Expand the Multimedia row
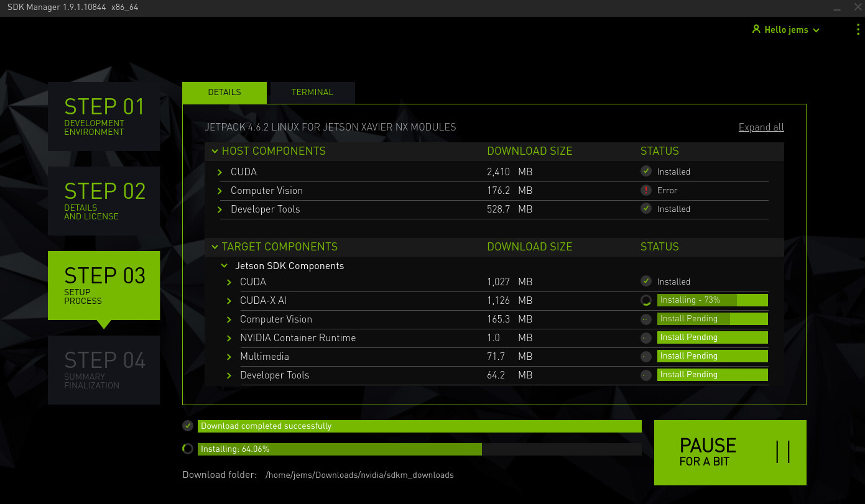The image size is (865, 504). coord(229,357)
